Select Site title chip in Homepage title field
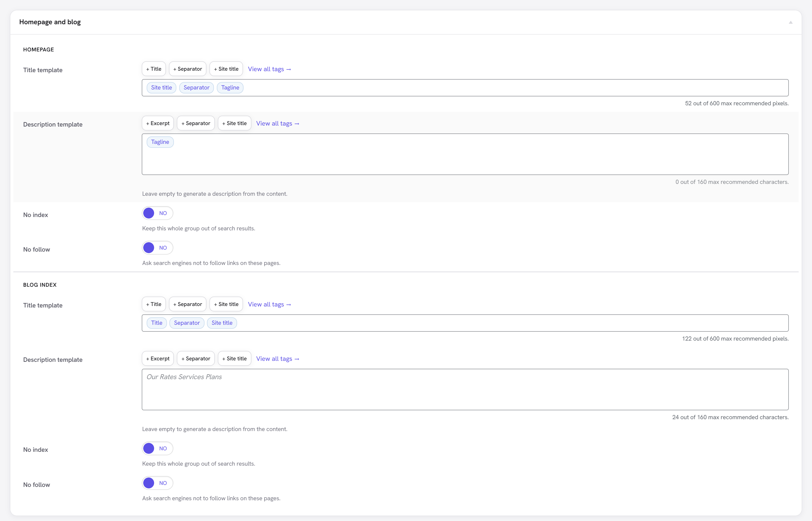 [x=162, y=88]
